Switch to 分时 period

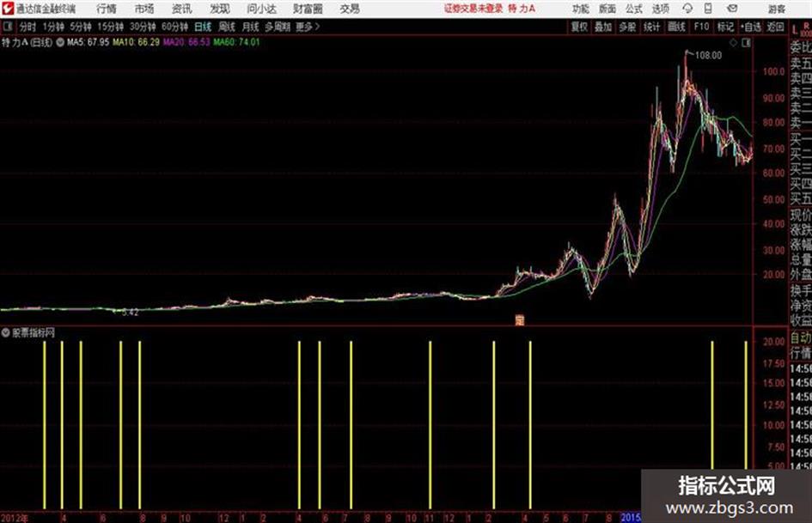(28, 27)
